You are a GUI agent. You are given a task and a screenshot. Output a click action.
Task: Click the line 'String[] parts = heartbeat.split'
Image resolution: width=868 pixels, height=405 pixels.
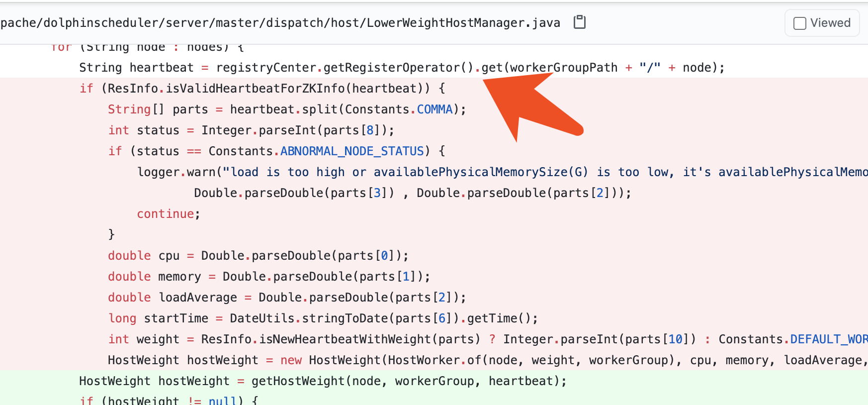coord(287,109)
